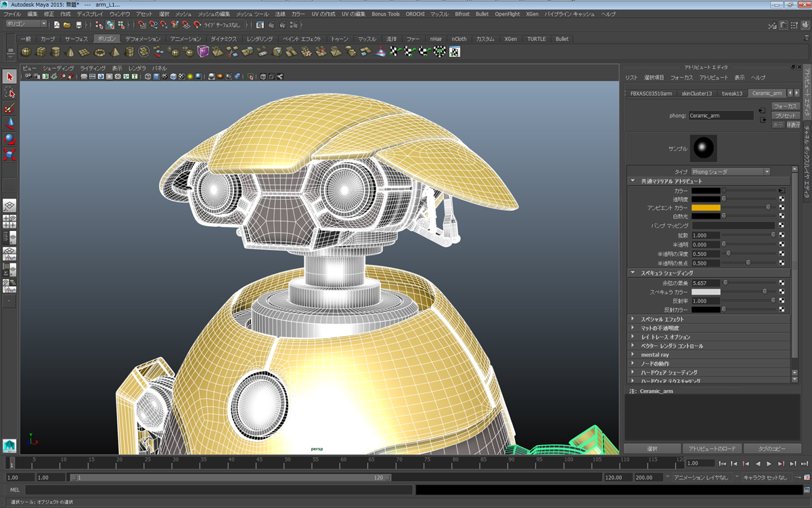Switch to the skinCluster13 attribute tab

pyautogui.click(x=697, y=93)
